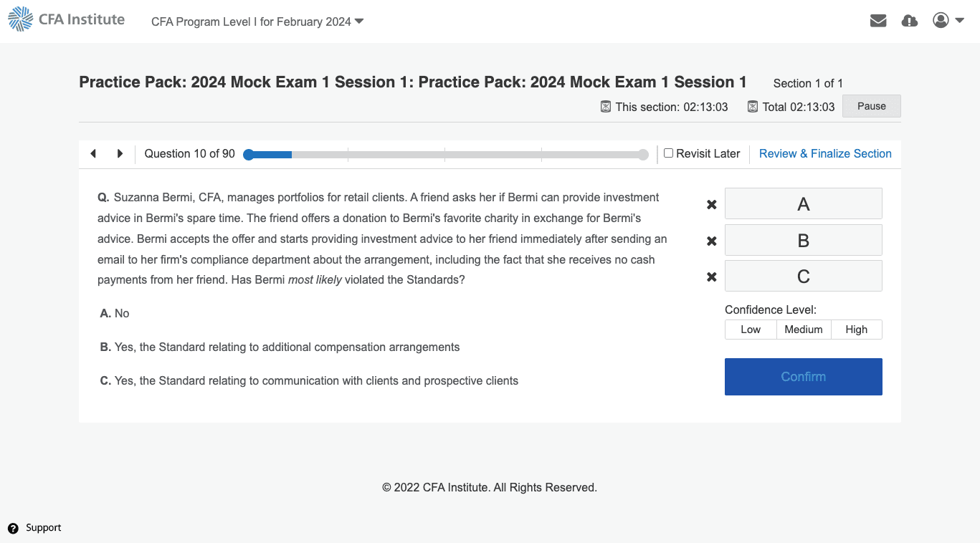Click the total time clock icon
Screen dimensions: 980x543
click(753, 106)
